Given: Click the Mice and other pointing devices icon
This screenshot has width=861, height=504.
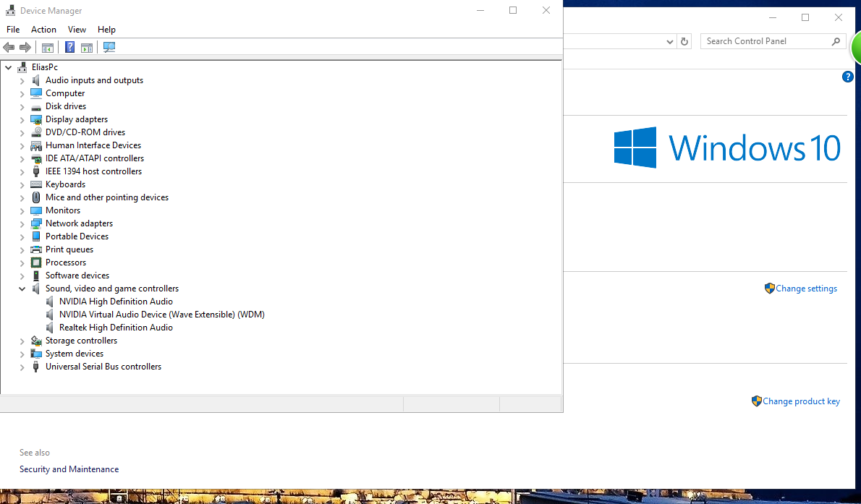Looking at the screenshot, I should point(36,197).
